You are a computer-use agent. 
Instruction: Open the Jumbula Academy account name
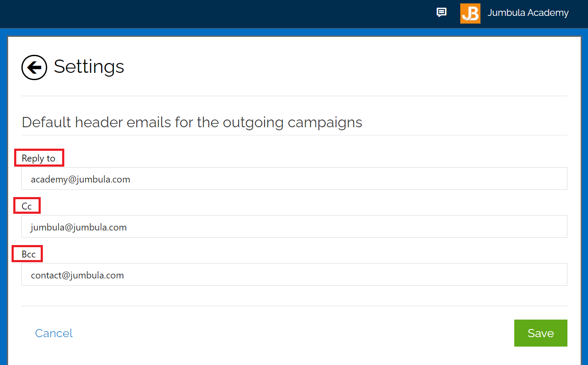pyautogui.click(x=528, y=13)
